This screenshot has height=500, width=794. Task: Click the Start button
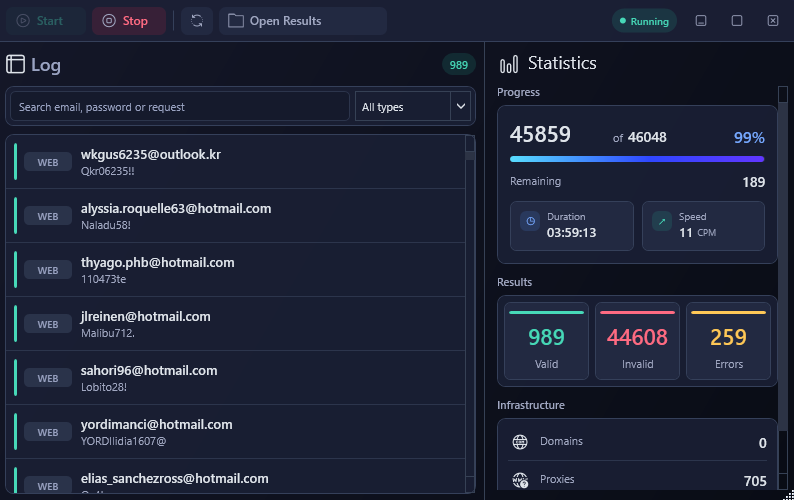[x=46, y=21]
